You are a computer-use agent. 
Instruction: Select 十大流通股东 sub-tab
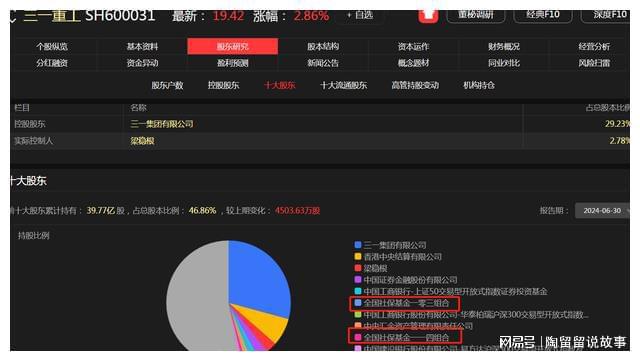coord(344,85)
